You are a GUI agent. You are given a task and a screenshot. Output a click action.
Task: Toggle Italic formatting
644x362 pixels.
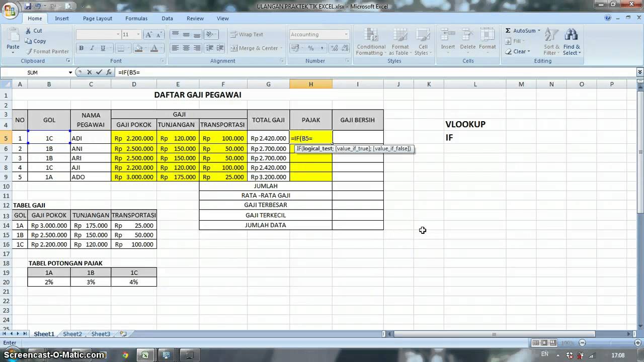pos(92,48)
